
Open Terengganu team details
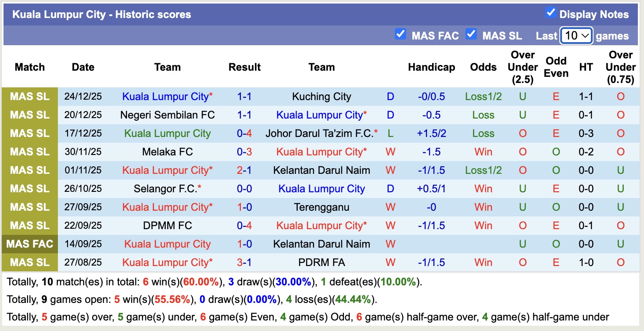322,207
